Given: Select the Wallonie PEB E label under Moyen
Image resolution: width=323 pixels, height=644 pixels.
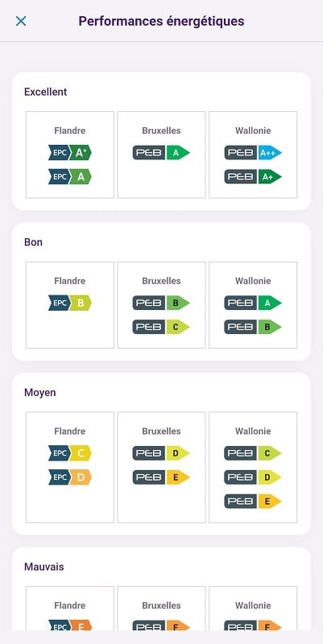Looking at the screenshot, I should tap(253, 501).
